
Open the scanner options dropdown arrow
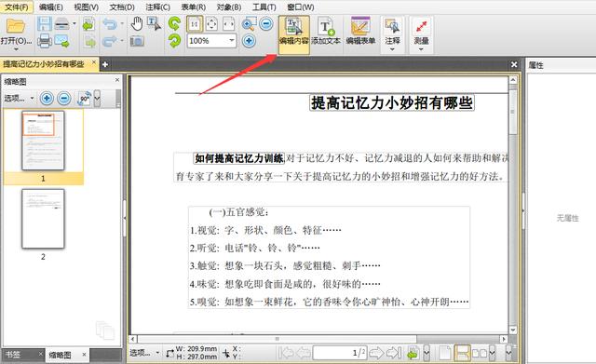tap(74, 24)
